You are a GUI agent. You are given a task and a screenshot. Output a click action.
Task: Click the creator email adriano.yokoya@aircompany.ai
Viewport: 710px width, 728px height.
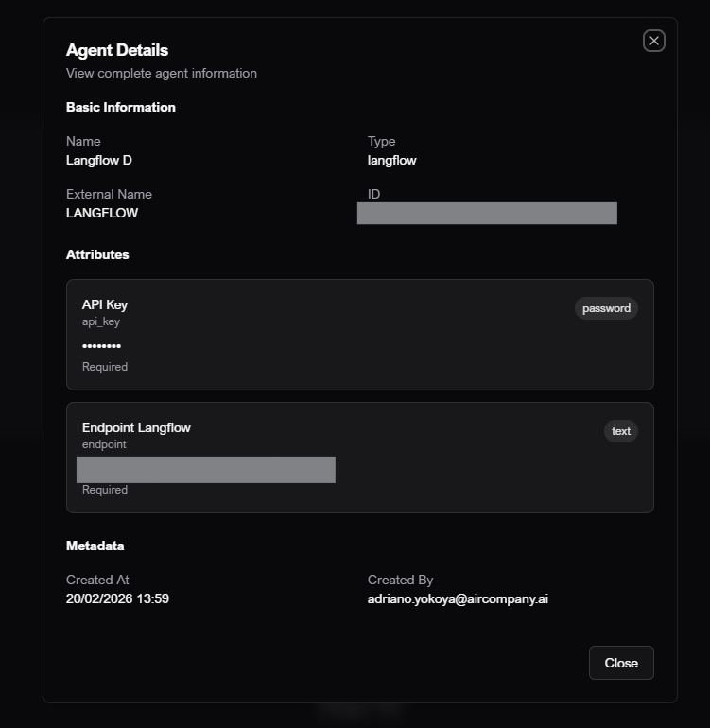tap(458, 598)
